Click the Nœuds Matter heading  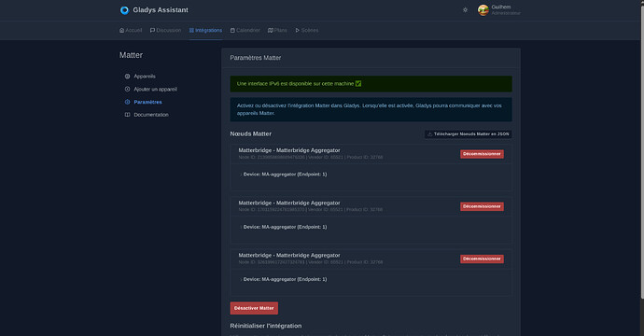[250, 133]
